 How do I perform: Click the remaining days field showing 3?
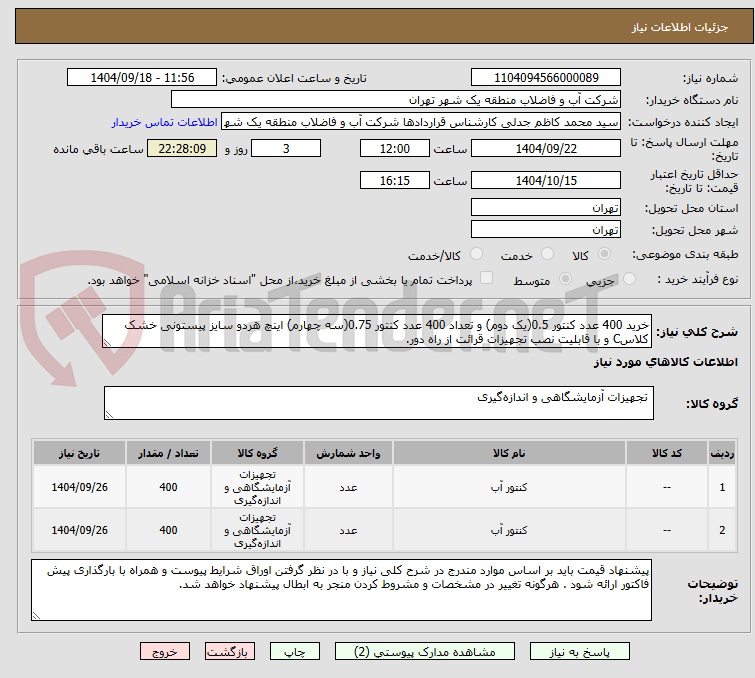(x=286, y=148)
